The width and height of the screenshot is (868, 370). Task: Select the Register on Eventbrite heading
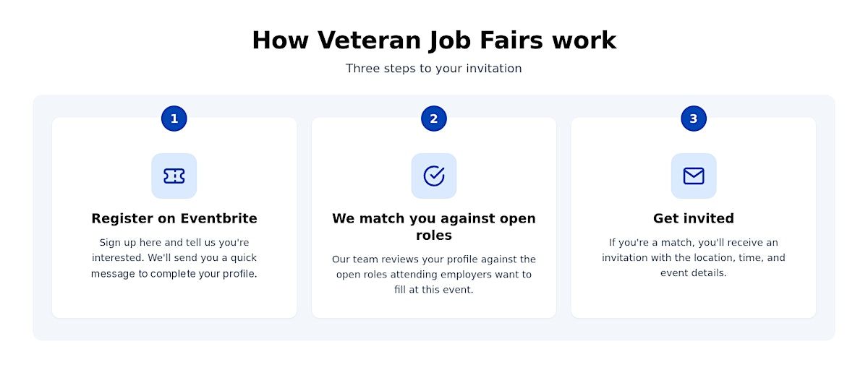click(174, 218)
